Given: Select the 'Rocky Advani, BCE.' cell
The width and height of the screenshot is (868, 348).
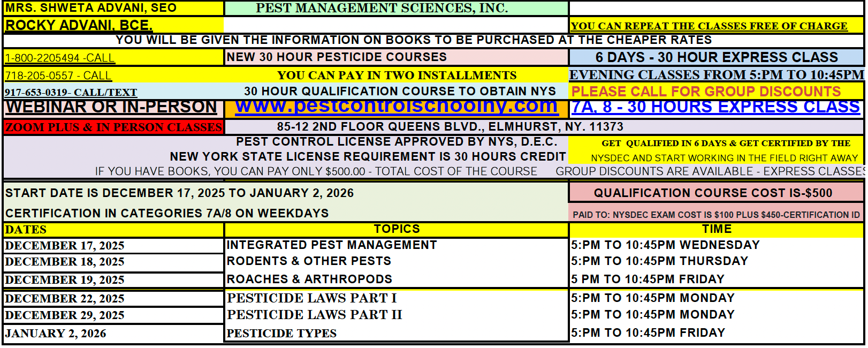Looking at the screenshot, I should (113, 25).
